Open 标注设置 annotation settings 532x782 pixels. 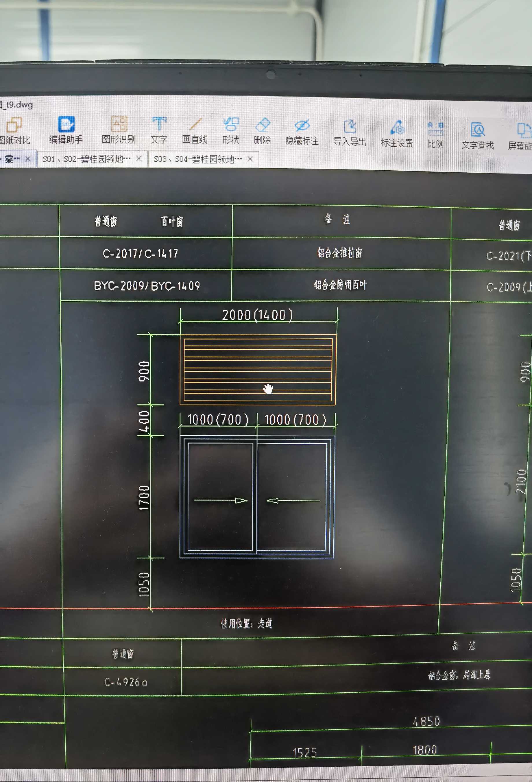tap(397, 134)
